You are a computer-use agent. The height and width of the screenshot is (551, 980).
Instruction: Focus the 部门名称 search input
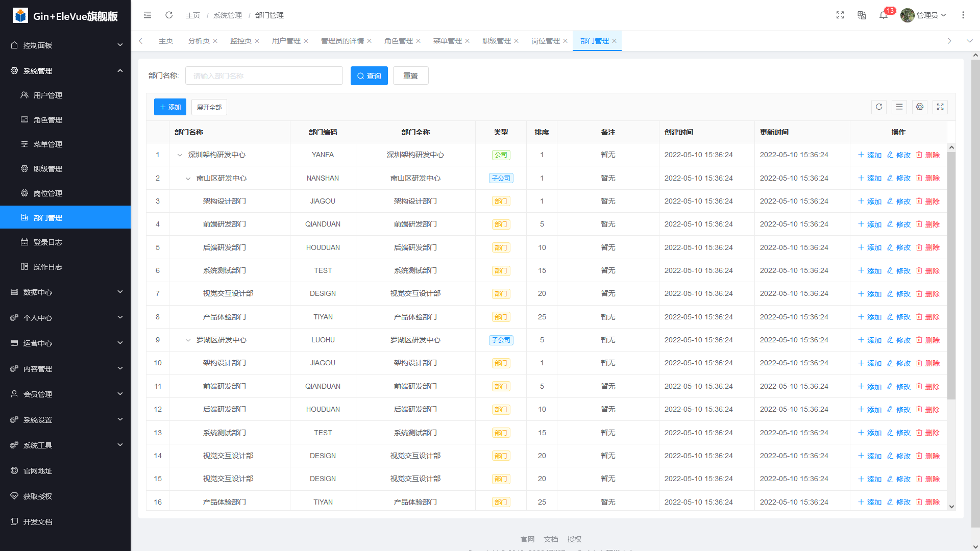(x=264, y=76)
